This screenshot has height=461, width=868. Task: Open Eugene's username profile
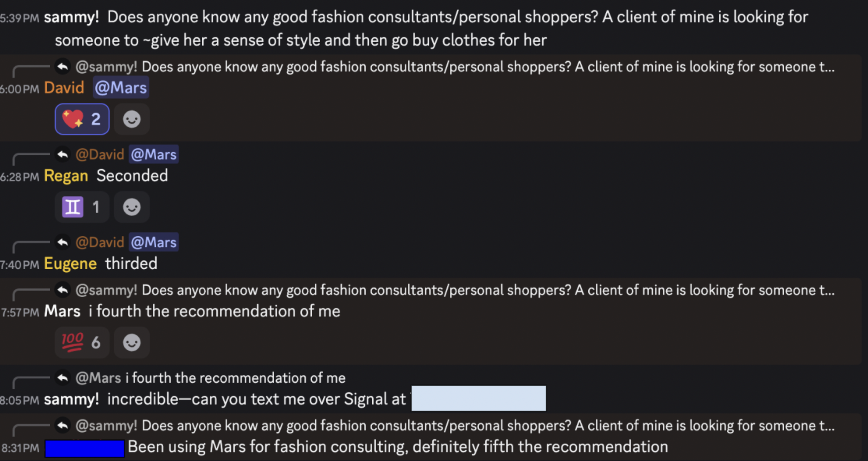(x=70, y=264)
